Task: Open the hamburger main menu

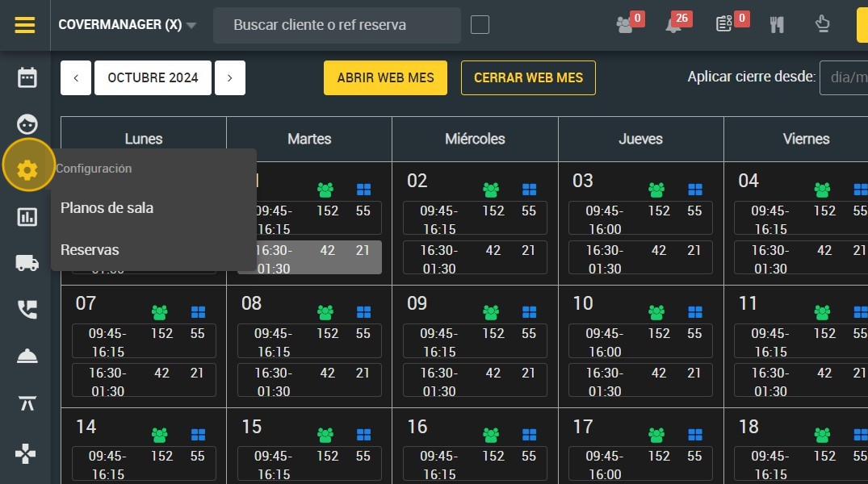Action: [x=25, y=25]
